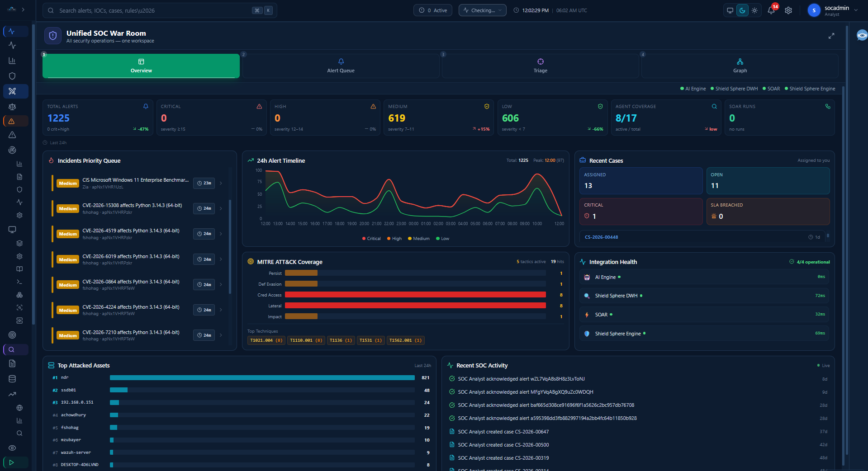Expand CVE-2026-6019 incident row chevron
Viewport: 868px width, 471px height.
coord(221,259)
